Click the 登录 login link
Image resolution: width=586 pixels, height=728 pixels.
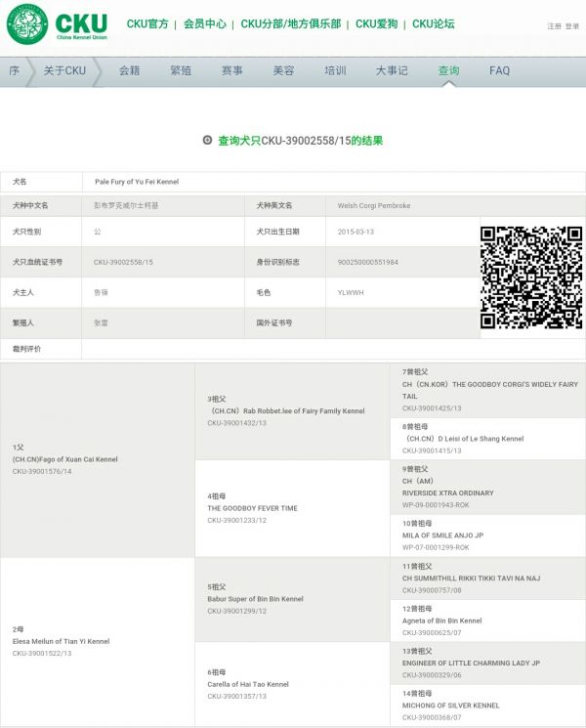(x=572, y=26)
